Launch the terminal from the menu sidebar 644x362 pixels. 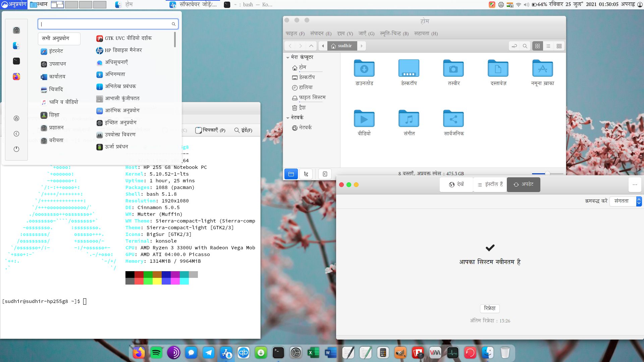(16, 61)
